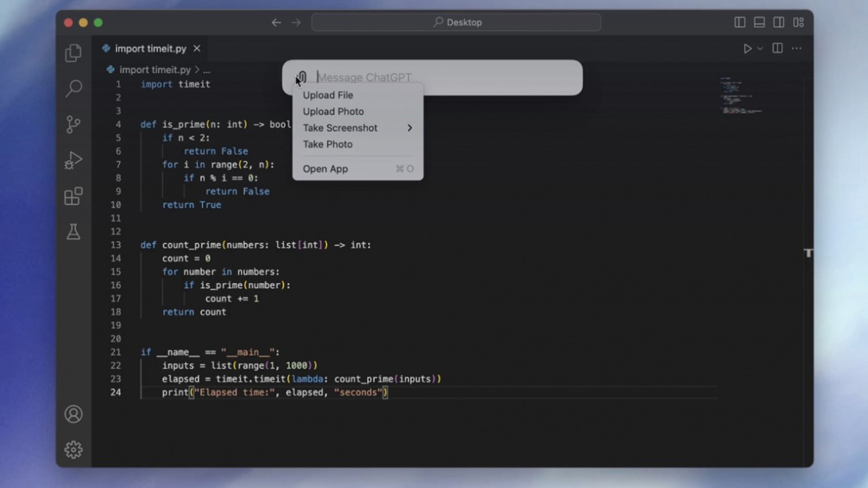Click 'if is_prime(number):' on line 16
Viewport: 868px width, 488px height.
(x=237, y=285)
